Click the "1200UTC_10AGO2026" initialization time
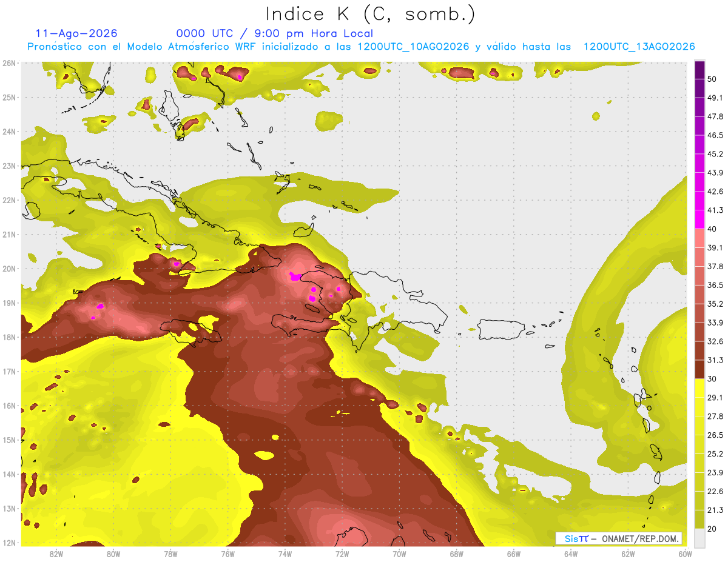 point(413,47)
